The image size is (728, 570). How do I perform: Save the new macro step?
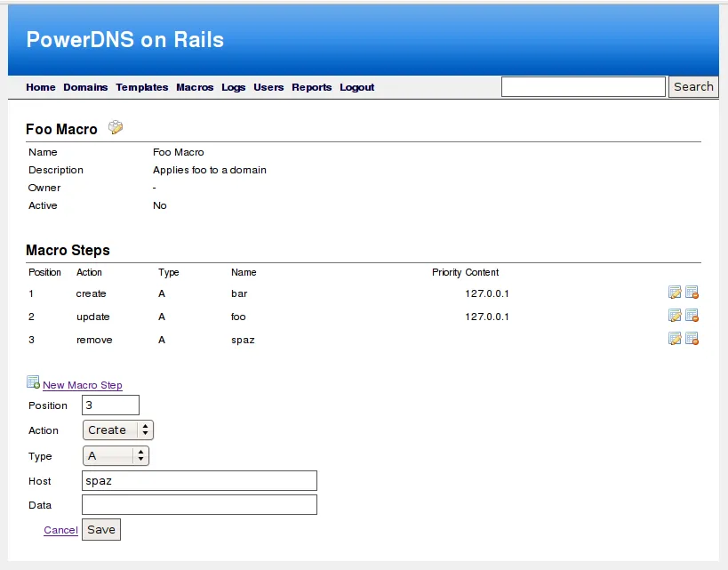tap(101, 530)
